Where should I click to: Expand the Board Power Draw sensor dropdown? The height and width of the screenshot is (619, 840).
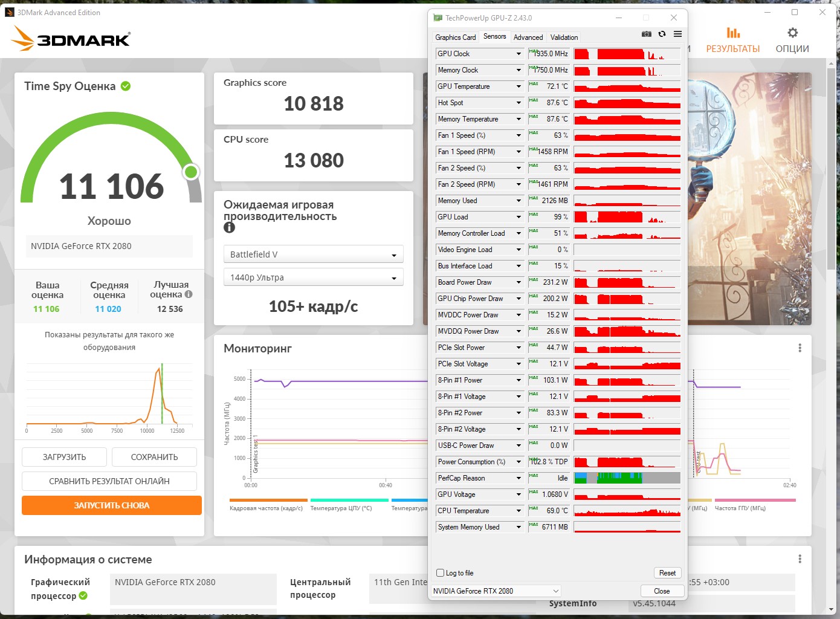click(x=519, y=282)
